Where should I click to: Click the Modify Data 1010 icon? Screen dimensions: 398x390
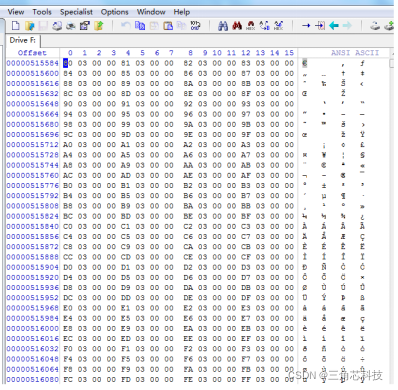coord(195,26)
